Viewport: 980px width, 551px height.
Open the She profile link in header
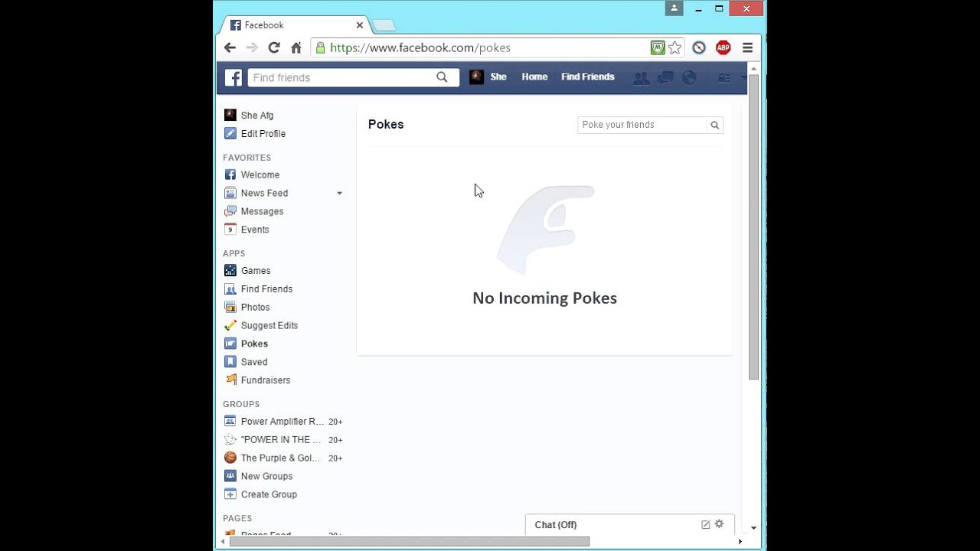(x=498, y=77)
